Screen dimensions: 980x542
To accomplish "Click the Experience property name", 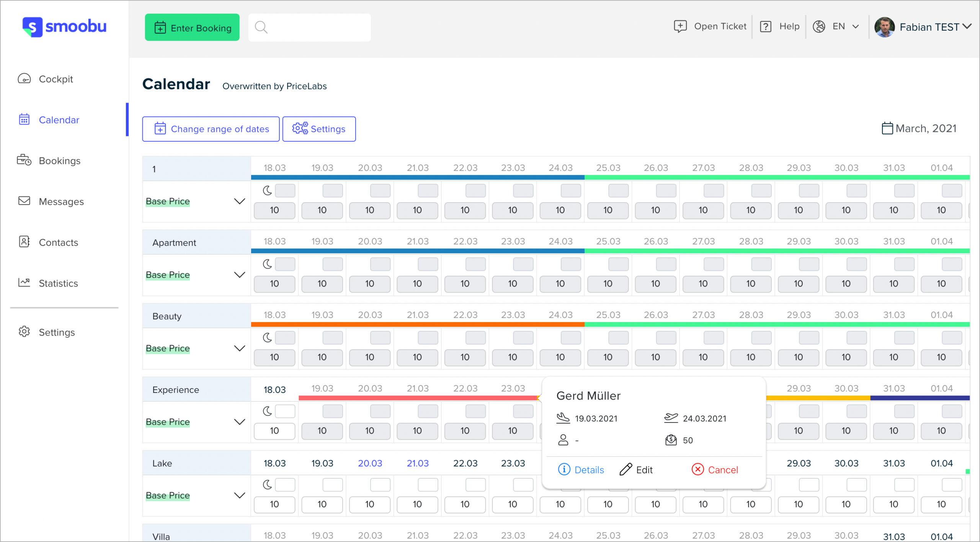I will (176, 390).
